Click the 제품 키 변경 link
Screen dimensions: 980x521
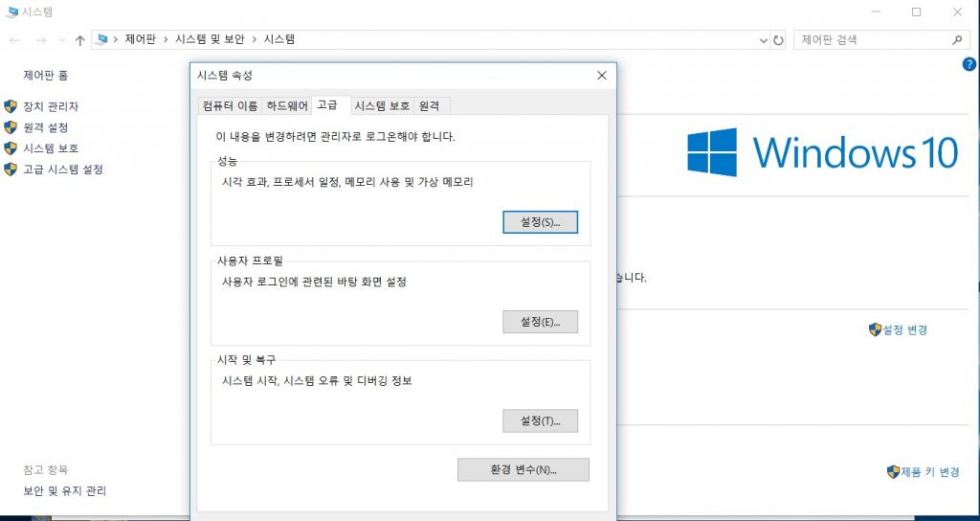pos(930,472)
